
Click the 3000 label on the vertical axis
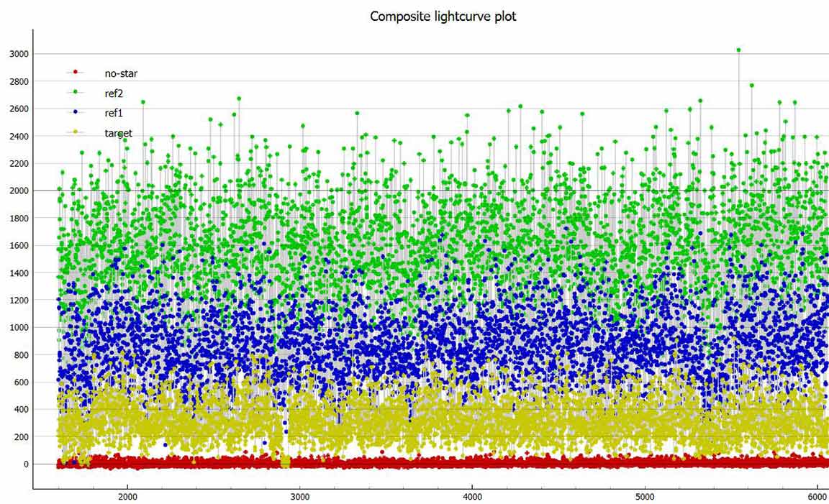coord(19,54)
